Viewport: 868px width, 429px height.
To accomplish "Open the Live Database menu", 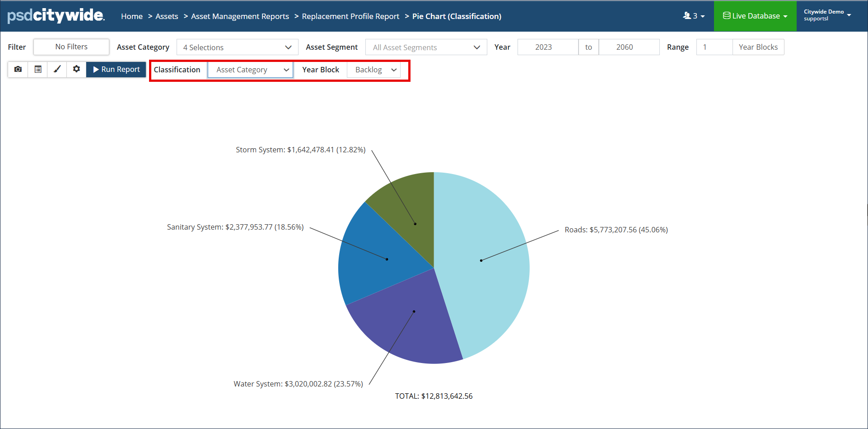I will pyautogui.click(x=755, y=16).
